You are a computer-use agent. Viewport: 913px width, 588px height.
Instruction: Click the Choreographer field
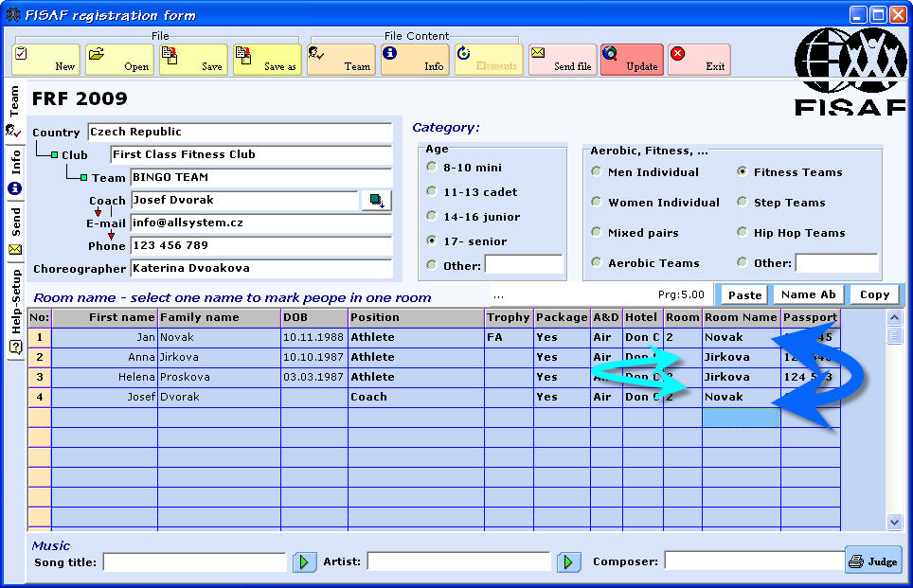[261, 268]
